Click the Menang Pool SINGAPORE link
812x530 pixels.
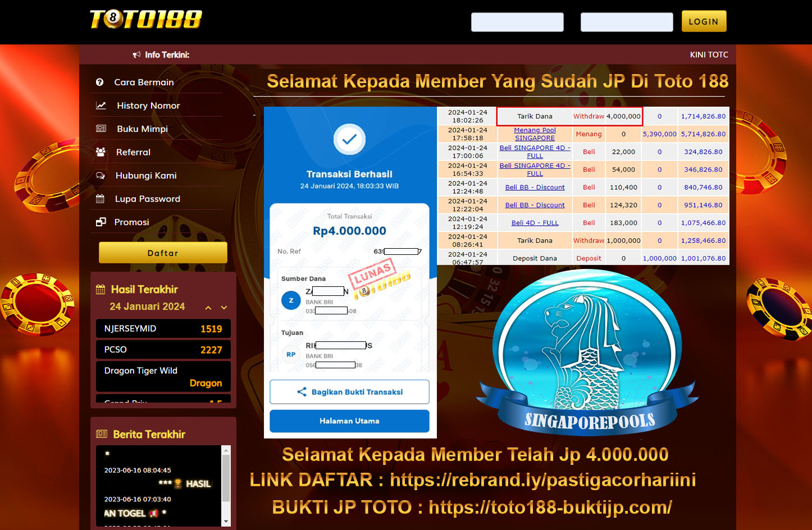tap(535, 134)
